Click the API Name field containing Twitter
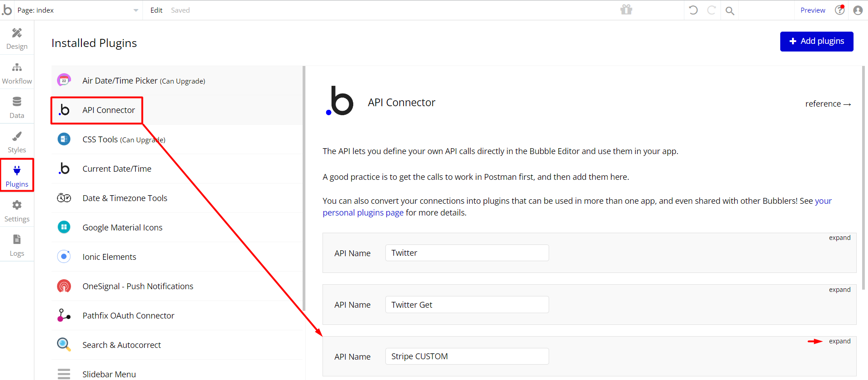The height and width of the screenshot is (380, 868). coord(467,253)
